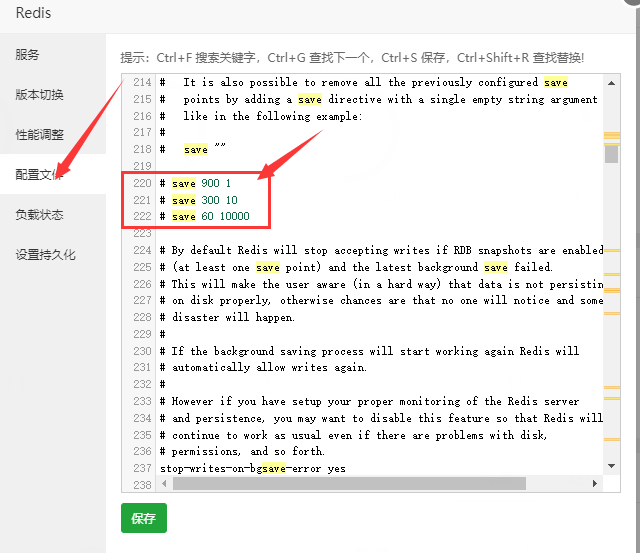Screen dimensions: 640x553
Task: Click the green 保存 button
Action: [144, 518]
